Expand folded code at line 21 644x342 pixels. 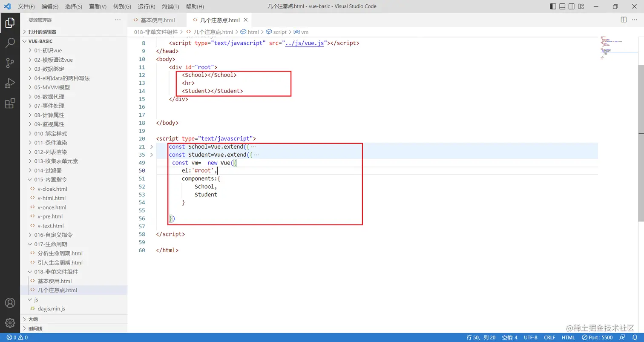(x=152, y=147)
